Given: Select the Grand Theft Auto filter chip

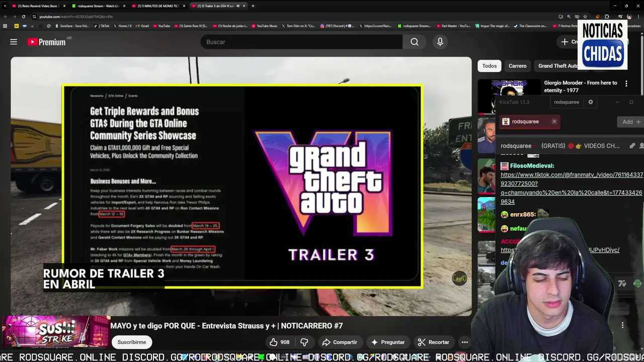Looking at the screenshot, I should pyautogui.click(x=557, y=66).
